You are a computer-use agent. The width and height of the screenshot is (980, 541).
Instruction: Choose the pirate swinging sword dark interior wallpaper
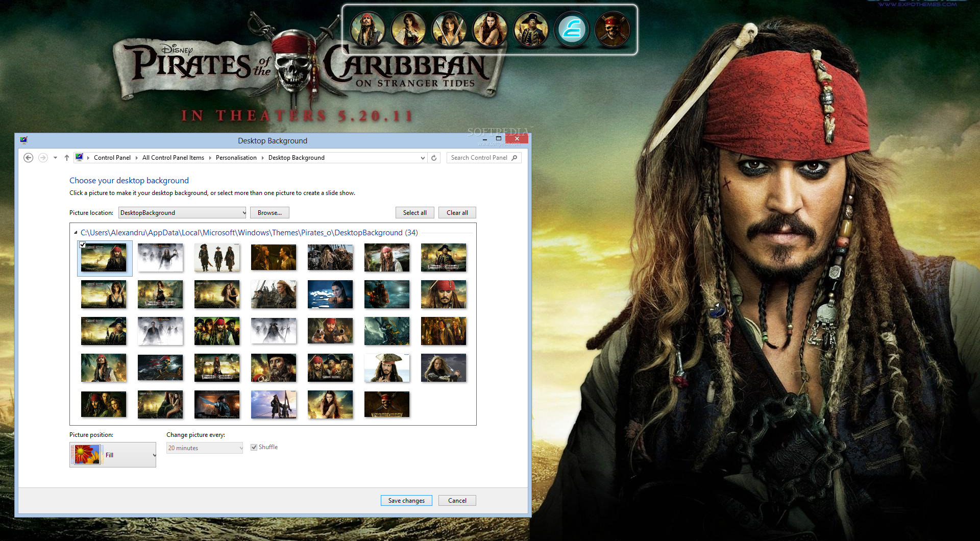point(217,404)
